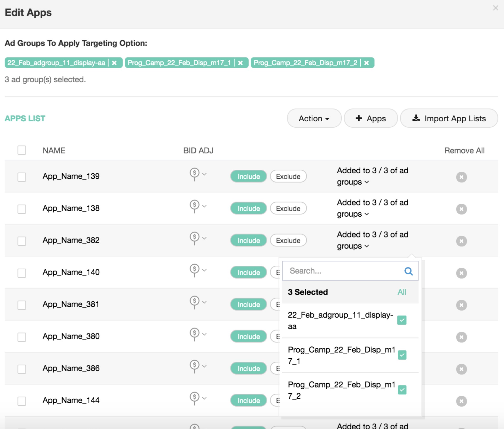Click the search magnifier icon in popup

click(x=408, y=271)
